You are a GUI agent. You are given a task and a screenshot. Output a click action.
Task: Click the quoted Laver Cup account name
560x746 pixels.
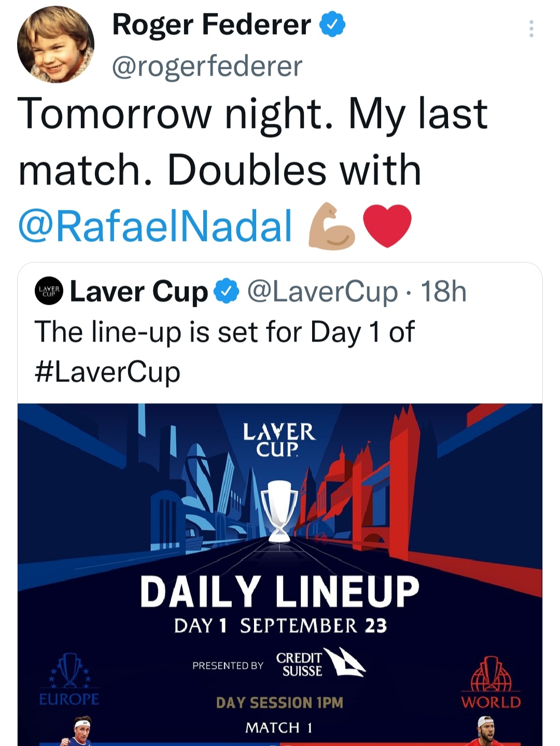point(139,291)
